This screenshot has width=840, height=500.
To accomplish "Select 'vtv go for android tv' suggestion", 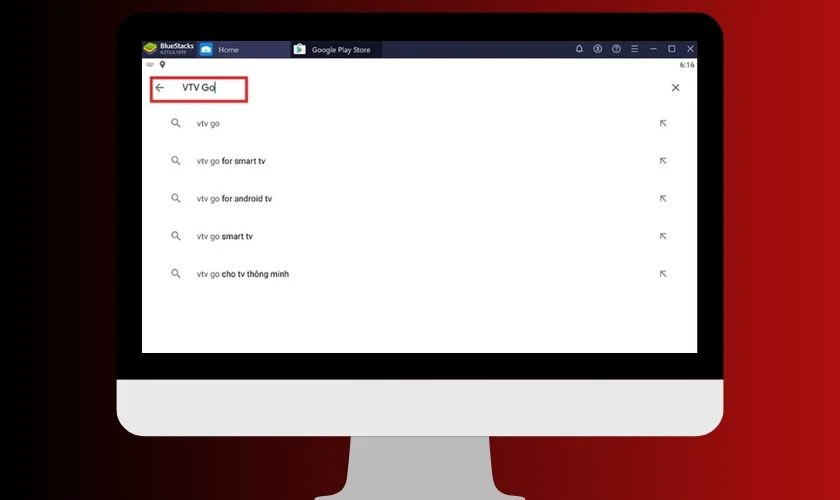I will point(419,198).
